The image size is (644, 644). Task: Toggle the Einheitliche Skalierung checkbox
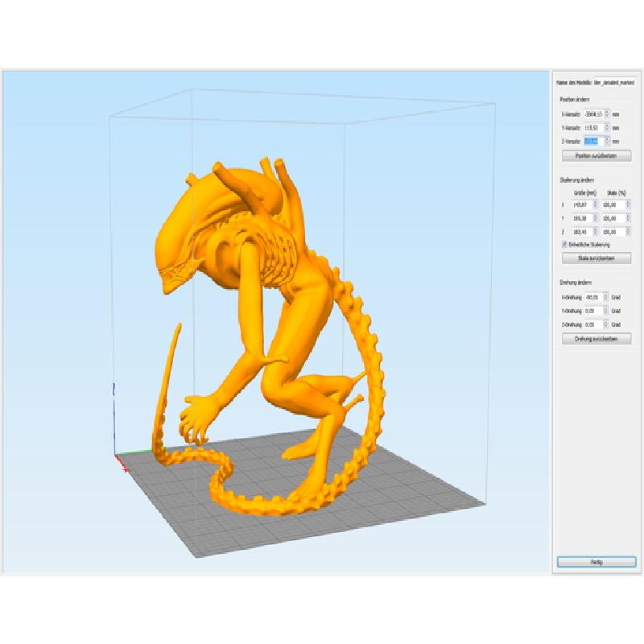[564, 245]
